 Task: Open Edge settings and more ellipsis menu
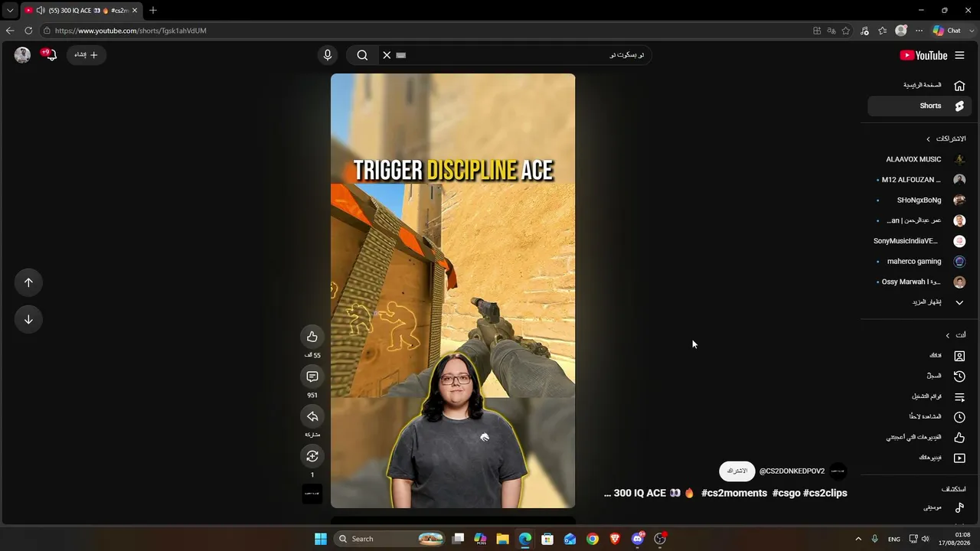tap(919, 31)
